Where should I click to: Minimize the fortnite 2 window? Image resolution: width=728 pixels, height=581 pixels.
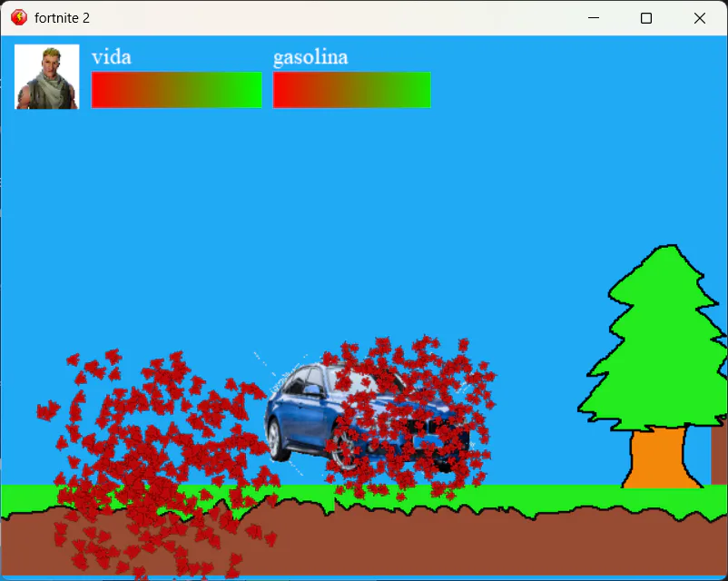coord(594,18)
